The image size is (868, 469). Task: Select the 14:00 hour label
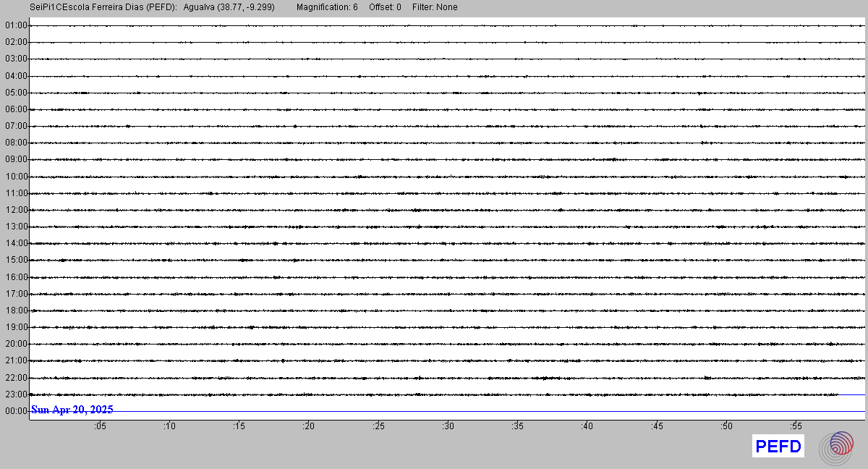(x=16, y=243)
